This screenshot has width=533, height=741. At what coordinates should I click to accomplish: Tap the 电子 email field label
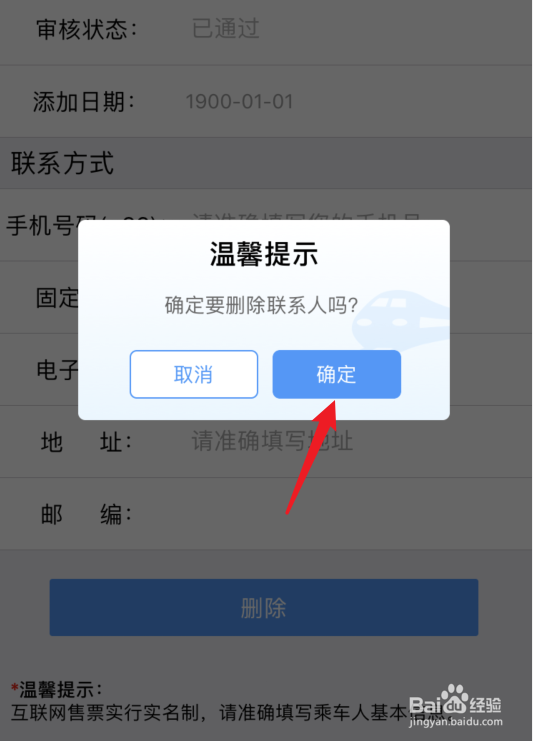[x=57, y=370]
